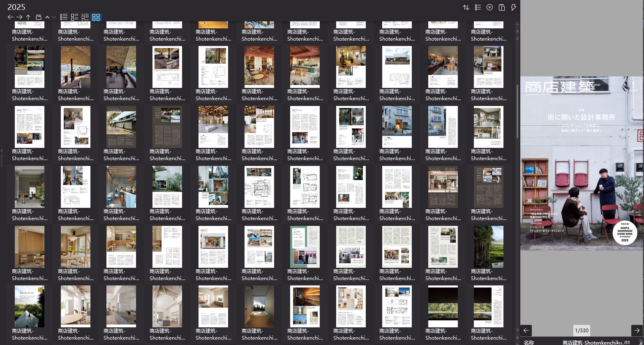Open the checklist options in the top right
Screen dimensions: 644x345
(x=478, y=7)
